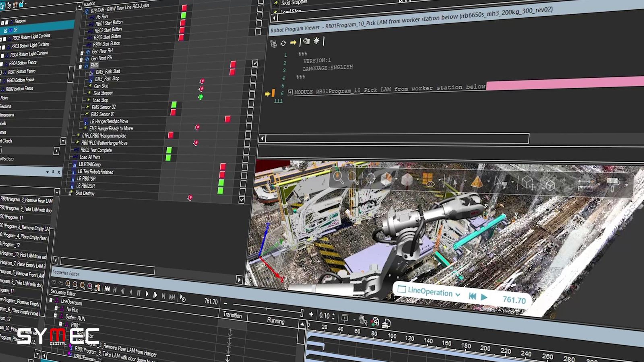Viewport: 644px width, 362px height.
Task: Click Jump to Start in Sequence Editor toolbar
Action: click(107, 289)
